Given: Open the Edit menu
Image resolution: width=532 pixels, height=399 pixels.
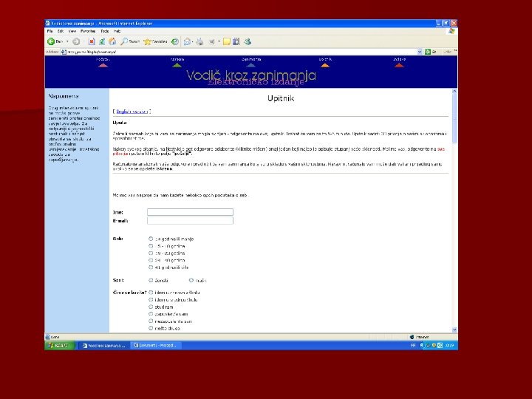Looking at the screenshot, I should (x=61, y=31).
